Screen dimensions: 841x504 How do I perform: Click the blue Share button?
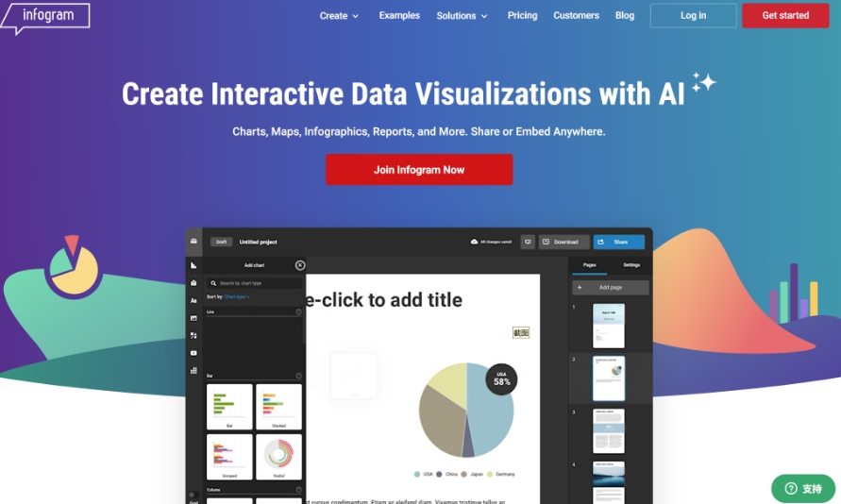point(619,242)
